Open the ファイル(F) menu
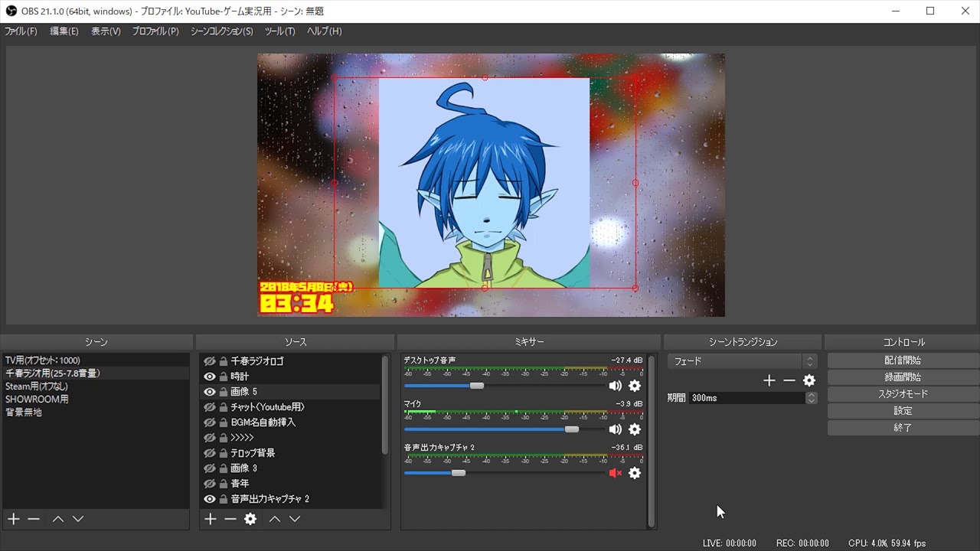The image size is (980, 551). [21, 31]
